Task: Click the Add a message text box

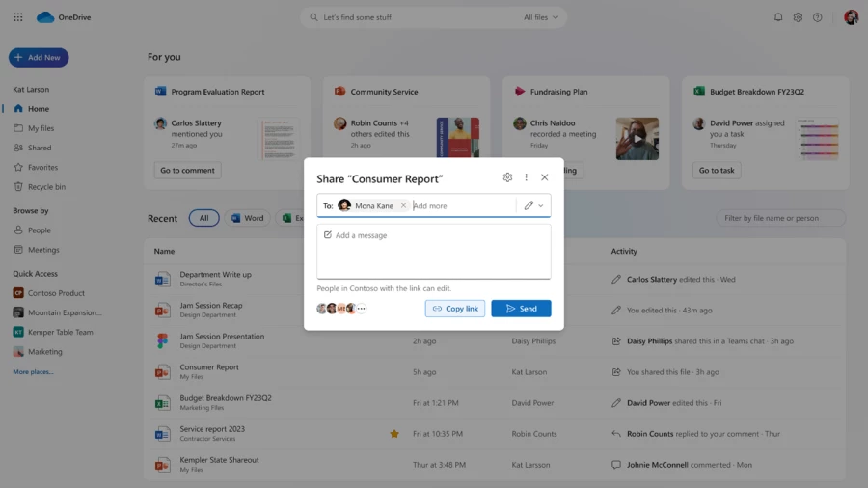Action: tap(434, 251)
